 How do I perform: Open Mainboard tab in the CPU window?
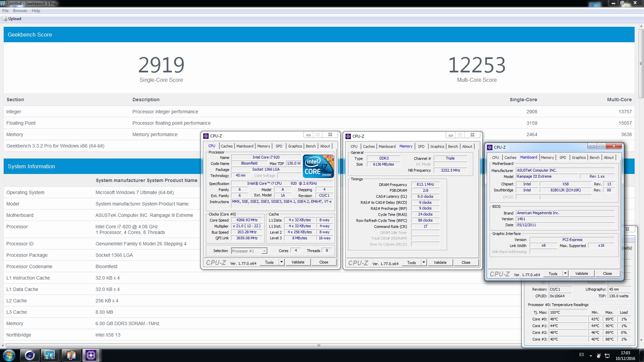245,146
